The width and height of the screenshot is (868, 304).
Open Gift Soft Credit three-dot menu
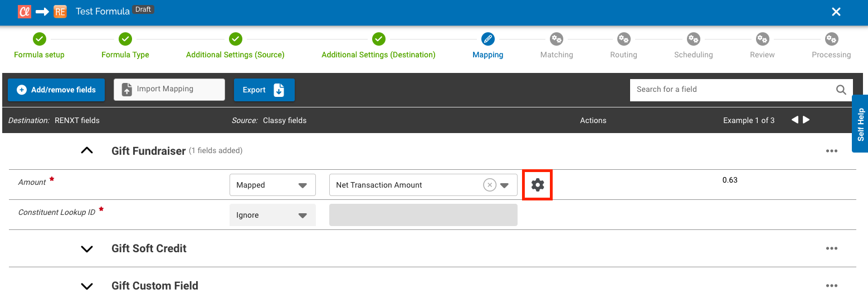click(831, 248)
